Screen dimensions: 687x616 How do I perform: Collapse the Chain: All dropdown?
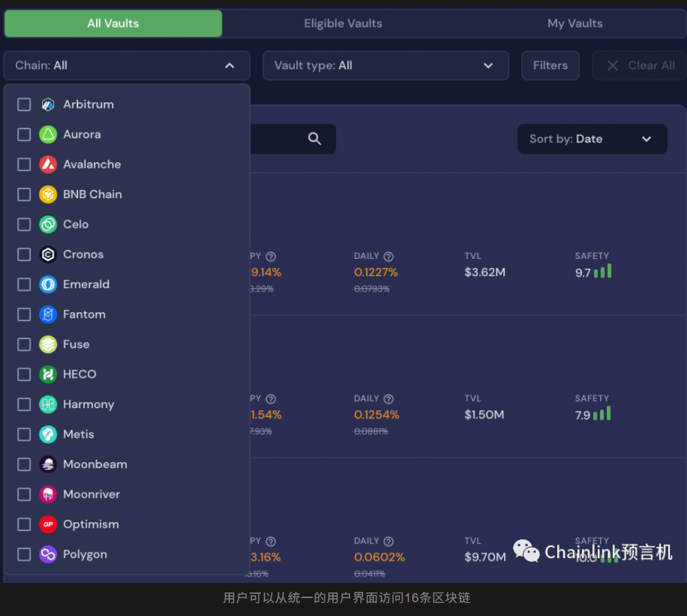pos(126,66)
